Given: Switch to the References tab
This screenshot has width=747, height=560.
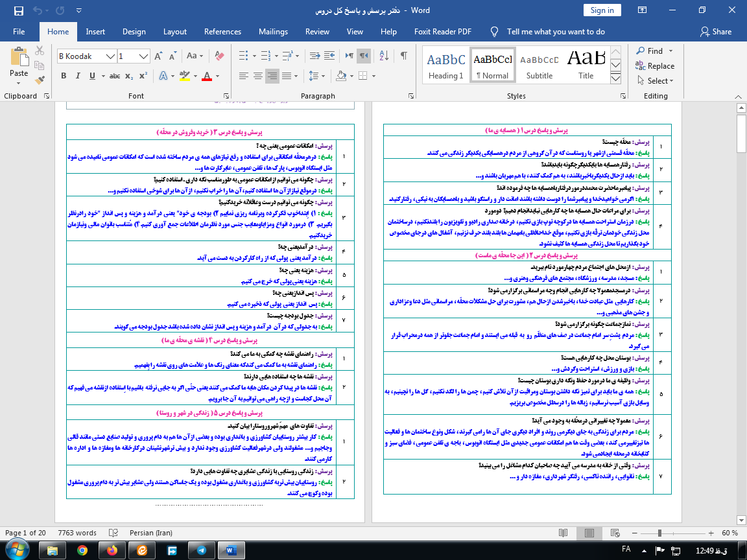Looking at the screenshot, I should (222, 31).
